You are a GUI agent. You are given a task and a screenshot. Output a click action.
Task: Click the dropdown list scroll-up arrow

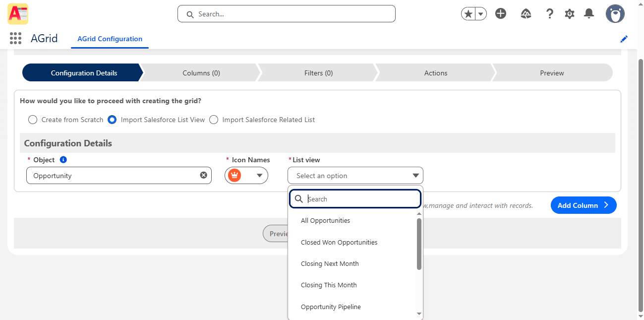419,214
